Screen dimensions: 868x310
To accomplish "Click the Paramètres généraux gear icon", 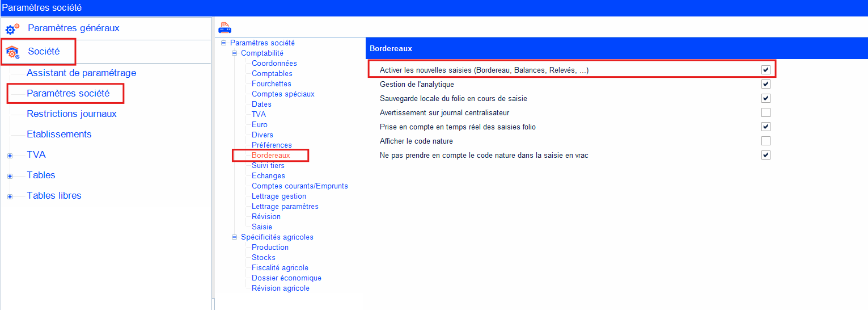I will coord(12,28).
